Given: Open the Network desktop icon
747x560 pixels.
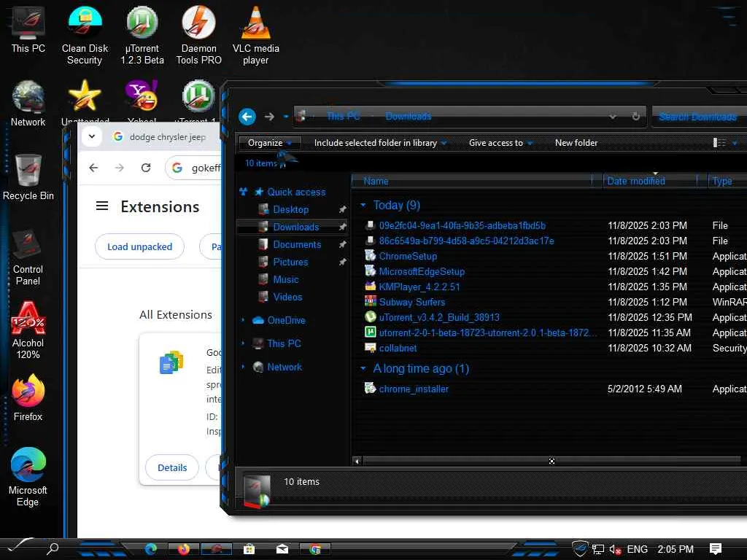Looking at the screenshot, I should coord(28,104).
